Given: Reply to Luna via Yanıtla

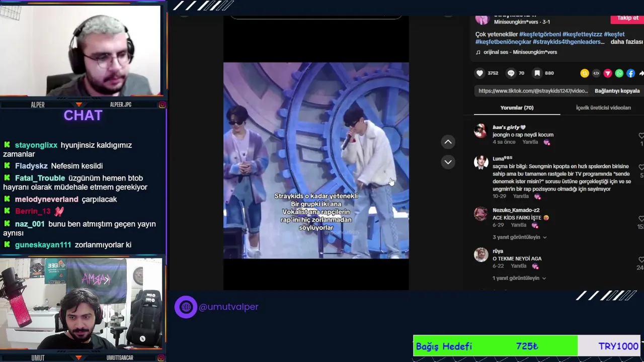Looking at the screenshot, I should (521, 197).
